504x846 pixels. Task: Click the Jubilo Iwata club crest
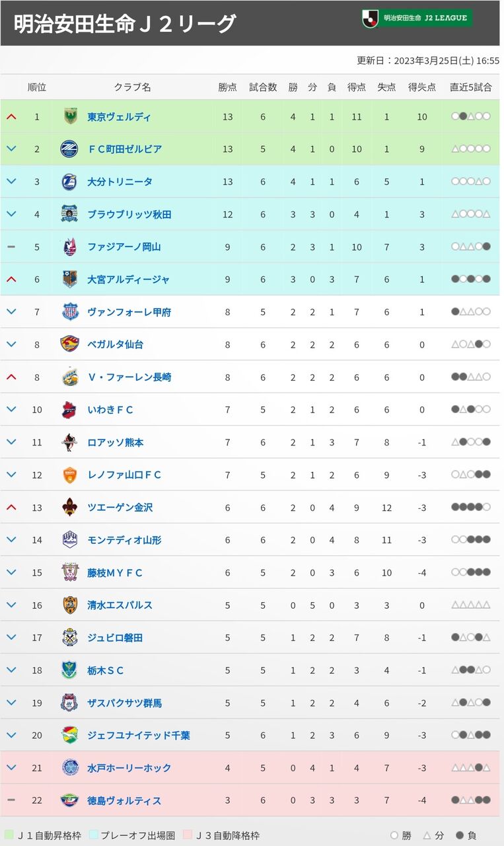click(x=69, y=637)
